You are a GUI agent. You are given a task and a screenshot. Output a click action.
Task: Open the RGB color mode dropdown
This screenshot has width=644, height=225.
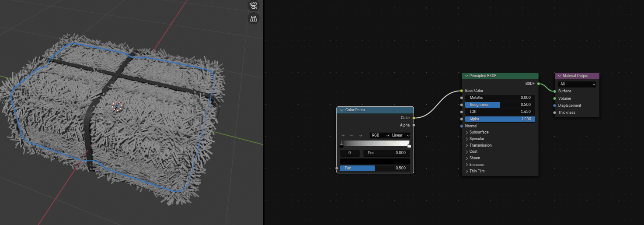(x=379, y=136)
